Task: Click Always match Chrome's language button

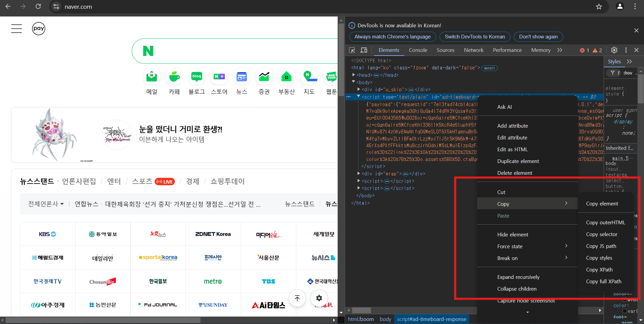Action: tap(392, 37)
